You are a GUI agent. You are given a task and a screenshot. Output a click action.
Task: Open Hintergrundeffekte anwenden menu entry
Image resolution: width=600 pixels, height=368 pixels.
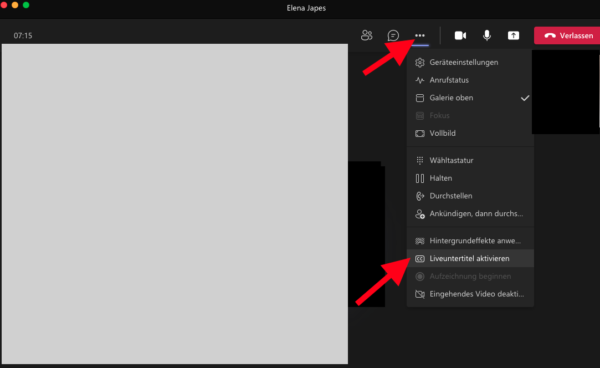(470, 241)
